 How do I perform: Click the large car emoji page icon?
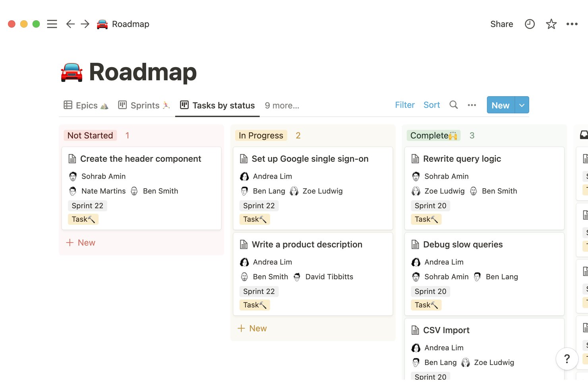coord(72,72)
